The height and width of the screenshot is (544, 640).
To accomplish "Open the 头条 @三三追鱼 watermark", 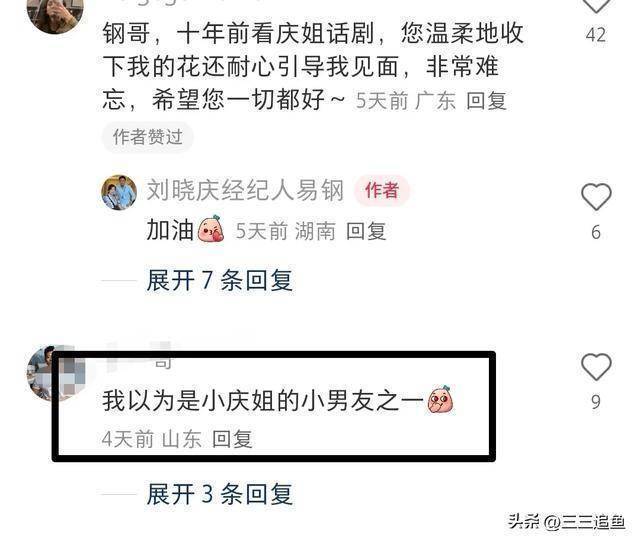I will click(567, 522).
